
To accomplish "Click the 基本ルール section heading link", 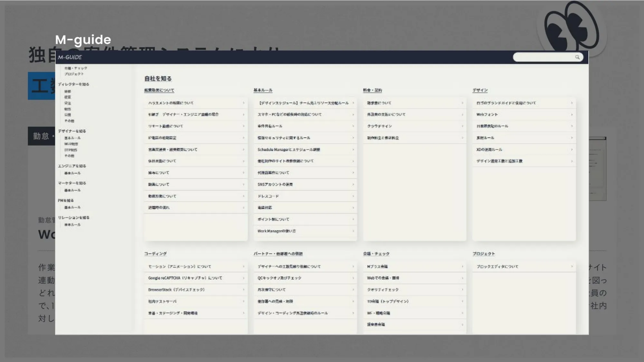I will 263,90.
